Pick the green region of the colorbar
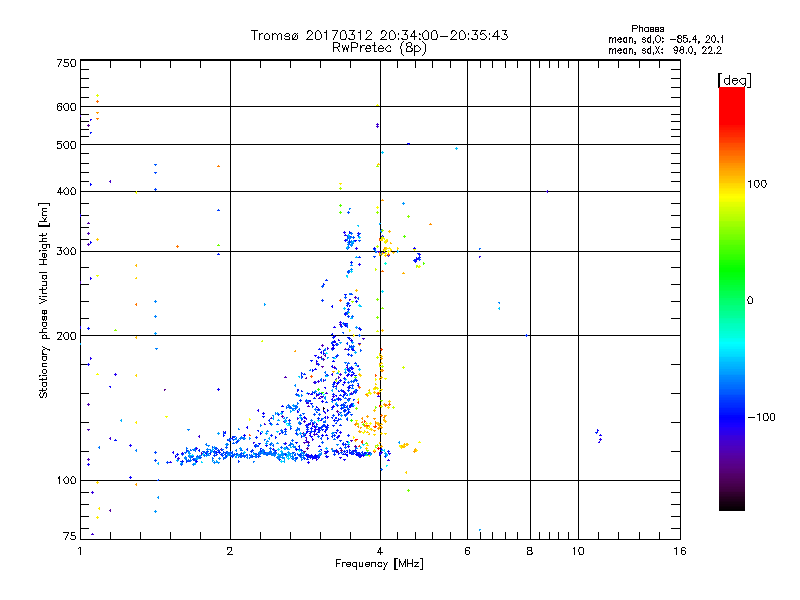800x600 pixels. [x=732, y=270]
